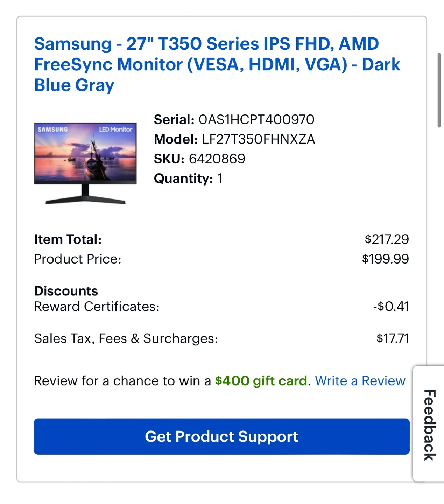Image resolution: width=444 pixels, height=504 pixels.
Task: Click the serial number 0AS1HCPT400970
Action: [256, 120]
